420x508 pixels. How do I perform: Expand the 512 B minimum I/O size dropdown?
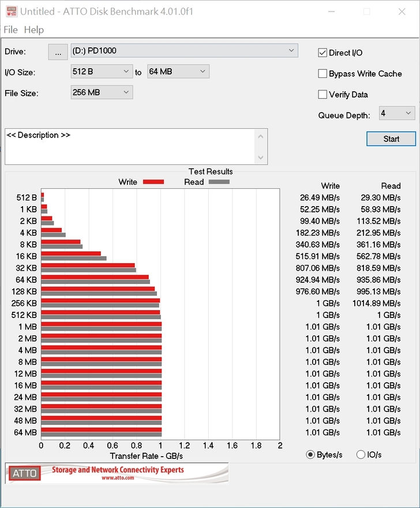click(102, 72)
